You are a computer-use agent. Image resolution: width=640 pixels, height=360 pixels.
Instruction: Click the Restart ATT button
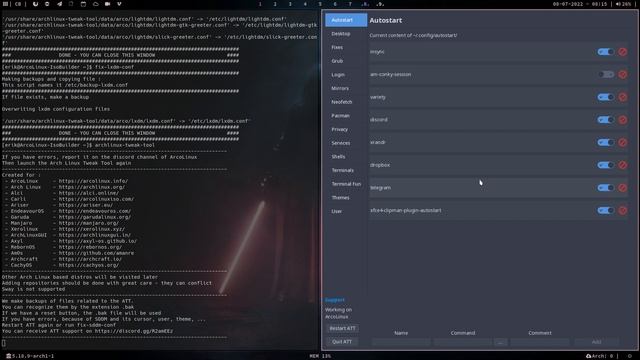tap(342, 328)
